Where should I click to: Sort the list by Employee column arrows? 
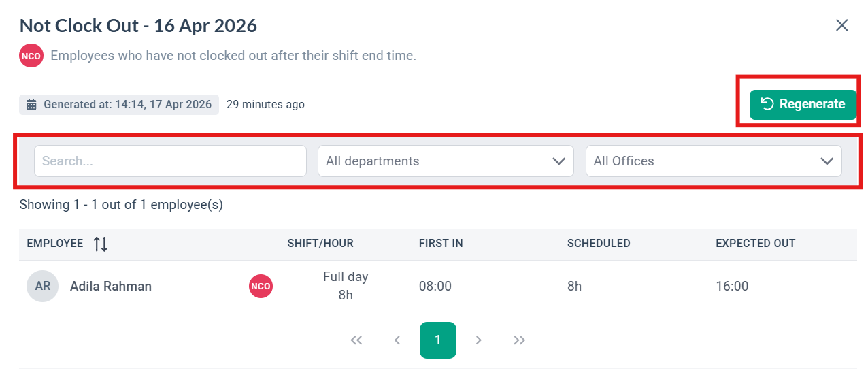(x=101, y=244)
